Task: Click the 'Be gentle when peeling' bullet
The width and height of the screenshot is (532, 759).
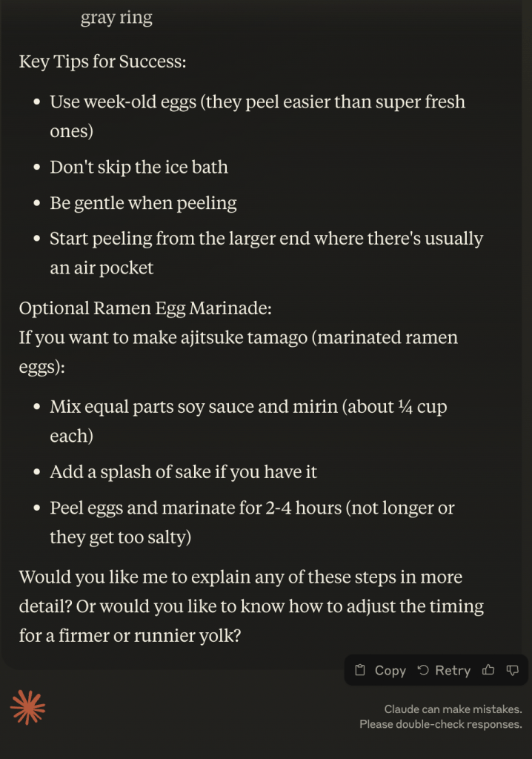Action: pyautogui.click(x=143, y=202)
